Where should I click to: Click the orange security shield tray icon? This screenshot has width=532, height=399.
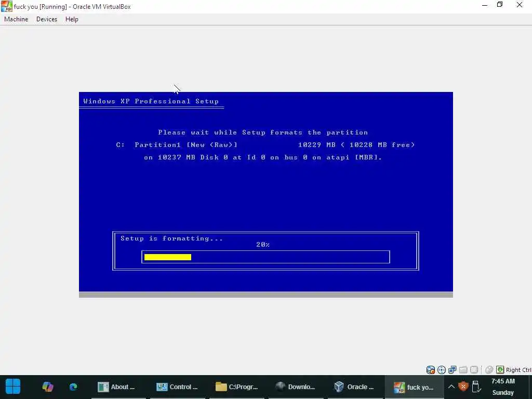463,387
